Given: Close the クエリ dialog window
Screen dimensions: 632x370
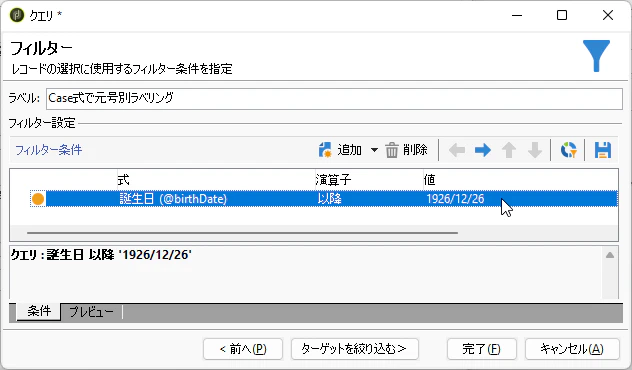Looking at the screenshot, I should [x=608, y=15].
